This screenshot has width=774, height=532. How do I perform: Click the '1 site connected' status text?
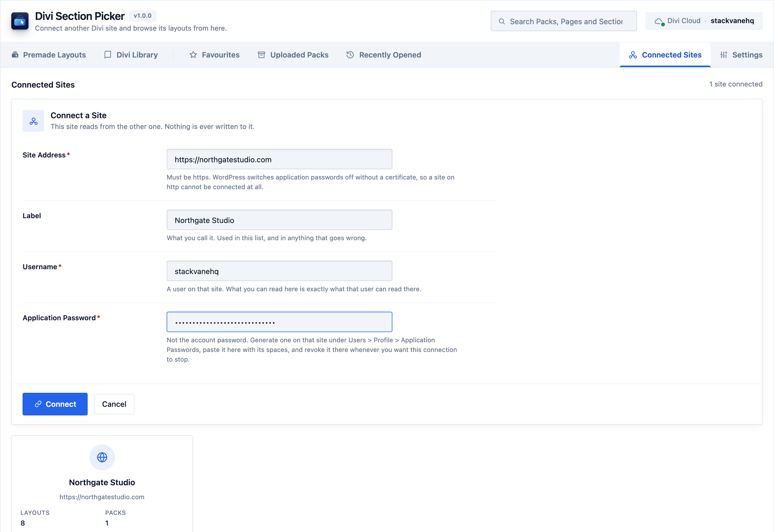(x=736, y=84)
